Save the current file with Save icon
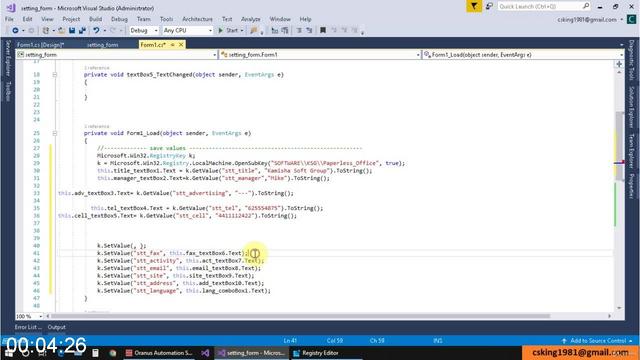 coord(72,31)
